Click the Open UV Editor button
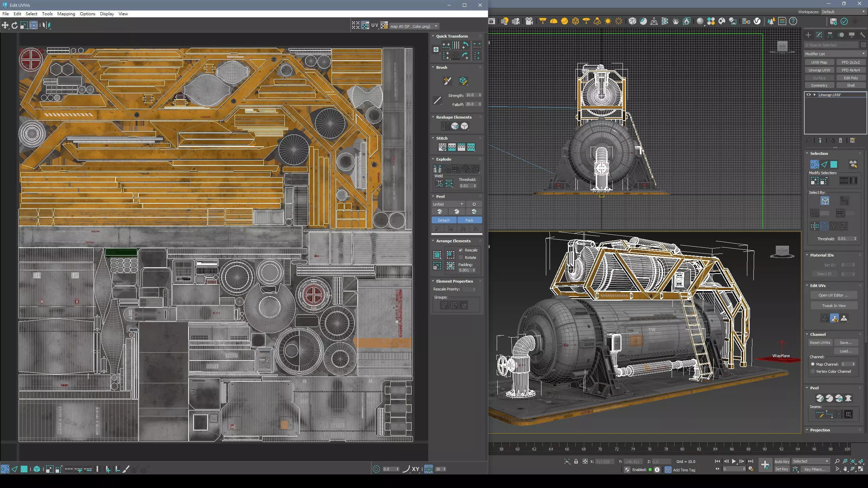The image size is (868, 488). 833,295
